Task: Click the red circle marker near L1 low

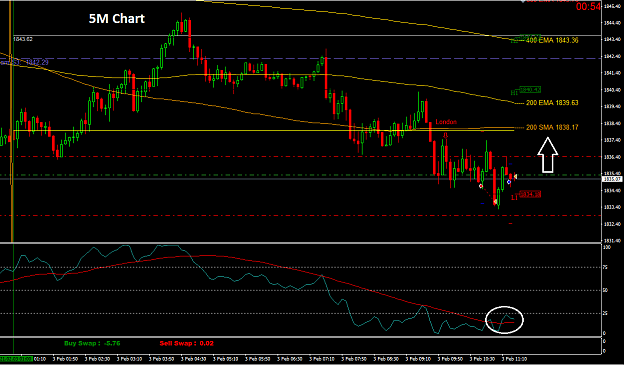Action: (x=481, y=186)
